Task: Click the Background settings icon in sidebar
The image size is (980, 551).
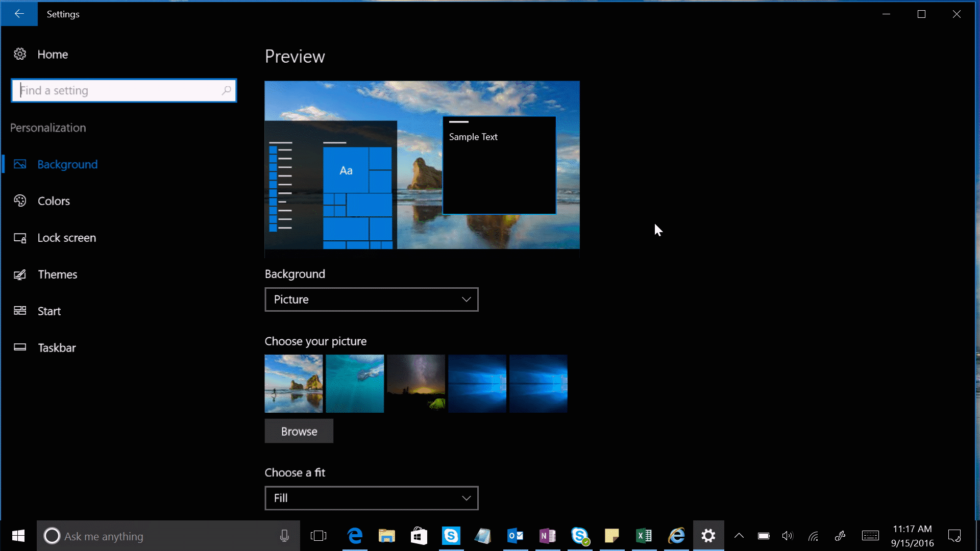Action: pos(19,164)
